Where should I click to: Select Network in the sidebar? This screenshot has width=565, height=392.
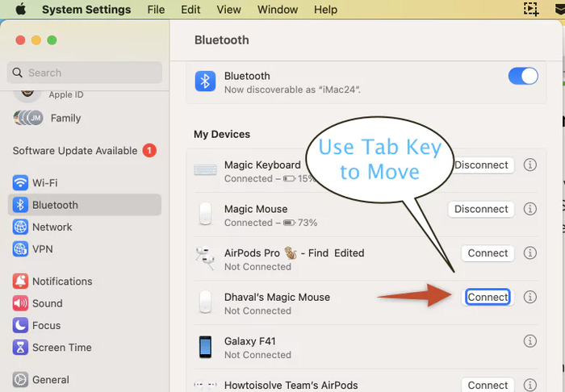(52, 227)
